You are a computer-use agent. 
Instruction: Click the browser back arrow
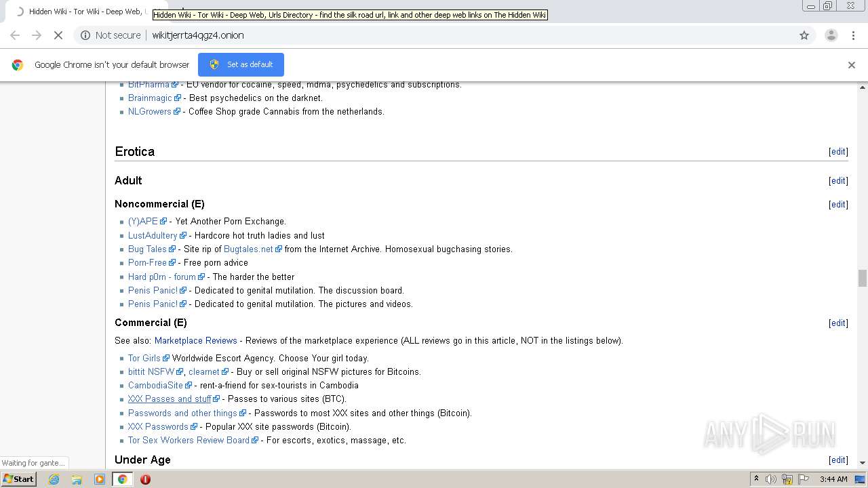15,35
